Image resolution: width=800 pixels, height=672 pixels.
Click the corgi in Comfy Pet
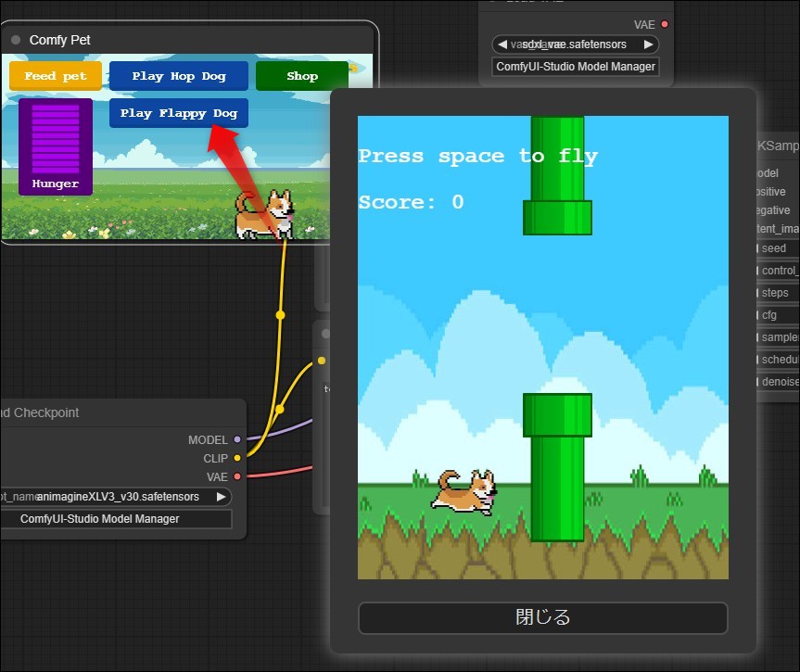point(264,214)
